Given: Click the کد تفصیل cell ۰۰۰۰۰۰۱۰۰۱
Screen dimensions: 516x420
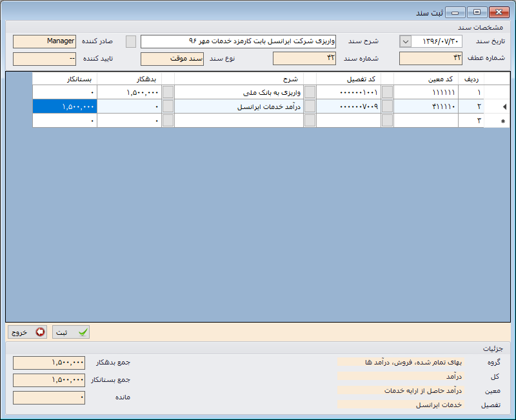Looking at the screenshot, I should click(348, 92).
